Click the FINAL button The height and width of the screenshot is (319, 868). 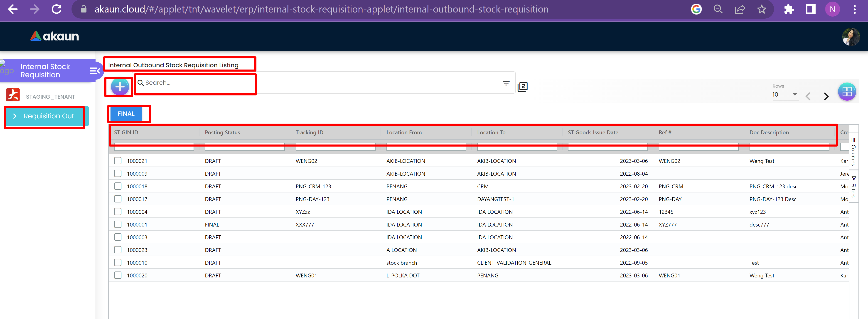pos(126,114)
